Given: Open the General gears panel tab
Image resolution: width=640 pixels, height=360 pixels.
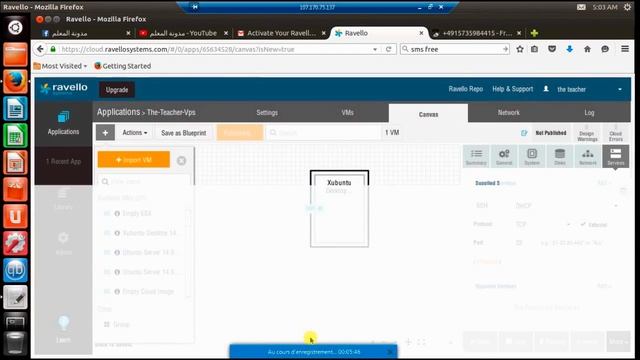Looking at the screenshot, I should [x=504, y=156].
